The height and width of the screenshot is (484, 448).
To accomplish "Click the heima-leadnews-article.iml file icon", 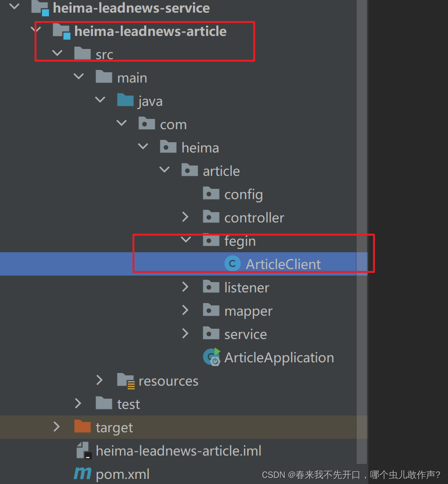I will pyautogui.click(x=84, y=450).
